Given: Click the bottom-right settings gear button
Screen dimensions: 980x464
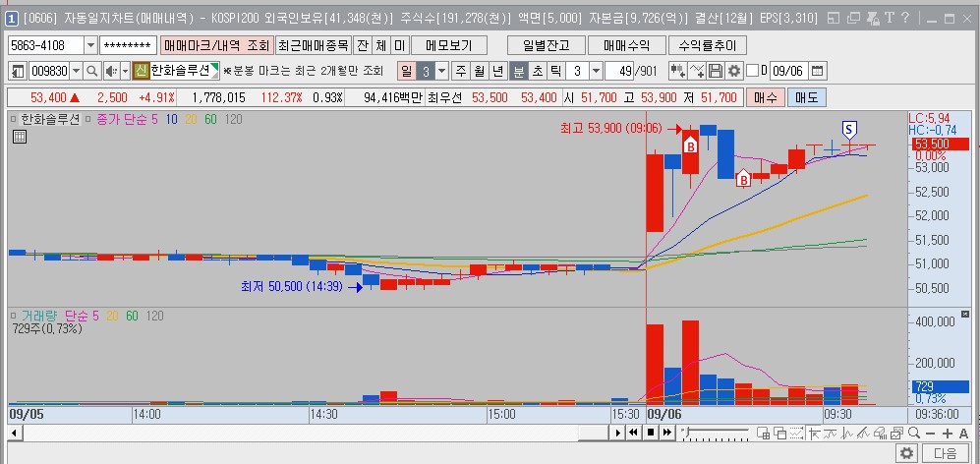Looking at the screenshot, I should (x=907, y=453).
